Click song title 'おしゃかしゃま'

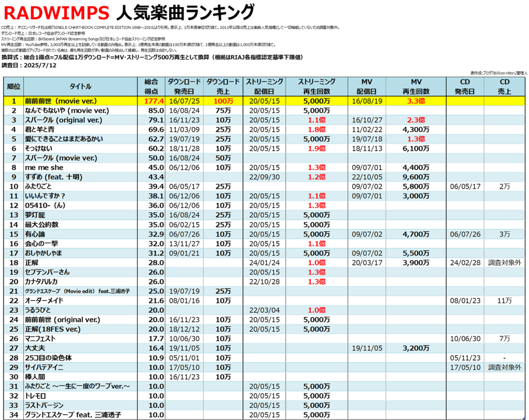(44, 253)
